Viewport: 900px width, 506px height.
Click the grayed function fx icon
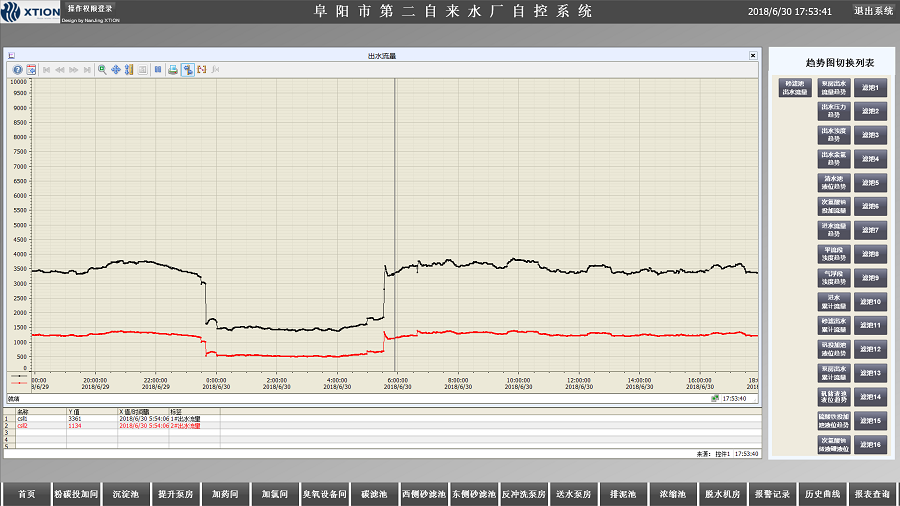click(x=215, y=69)
